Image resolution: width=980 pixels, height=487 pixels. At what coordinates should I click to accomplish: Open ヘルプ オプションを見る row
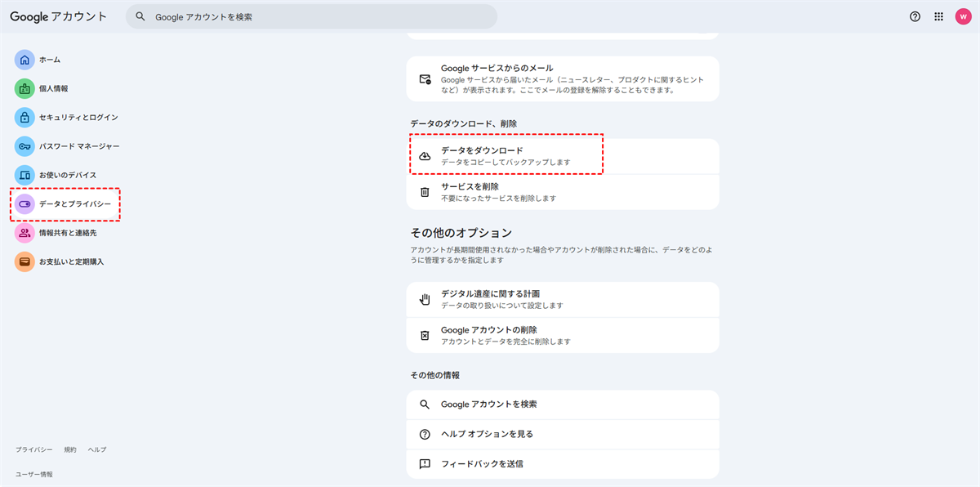pos(563,434)
